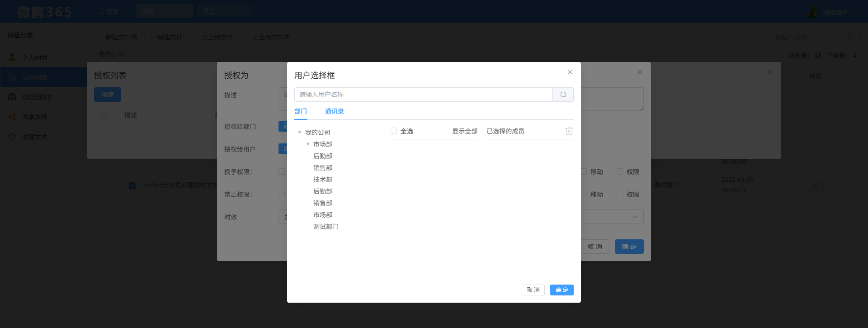Screen dimensions: 868x328
Task: Toggle the 移动 checkbox in 禁止权限 row
Action: tap(584, 194)
